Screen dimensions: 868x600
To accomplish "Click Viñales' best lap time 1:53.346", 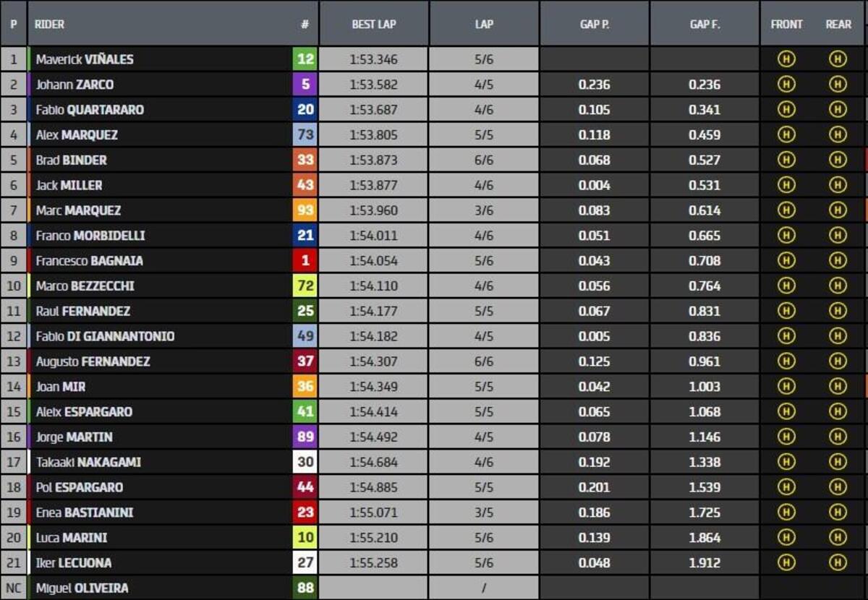I will pos(373,59).
